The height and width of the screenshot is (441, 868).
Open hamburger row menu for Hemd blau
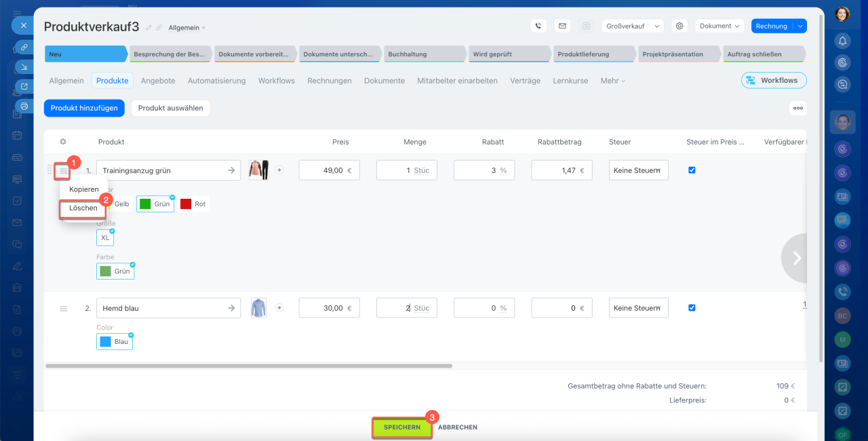[64, 309]
